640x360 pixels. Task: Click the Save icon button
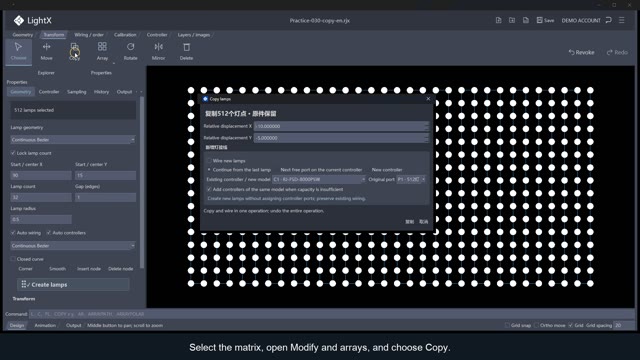[545, 20]
